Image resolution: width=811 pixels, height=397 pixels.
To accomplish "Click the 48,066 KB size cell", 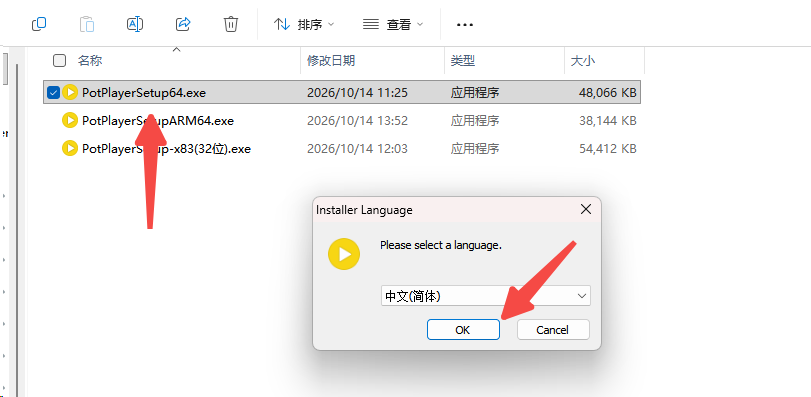I will pyautogui.click(x=608, y=93).
